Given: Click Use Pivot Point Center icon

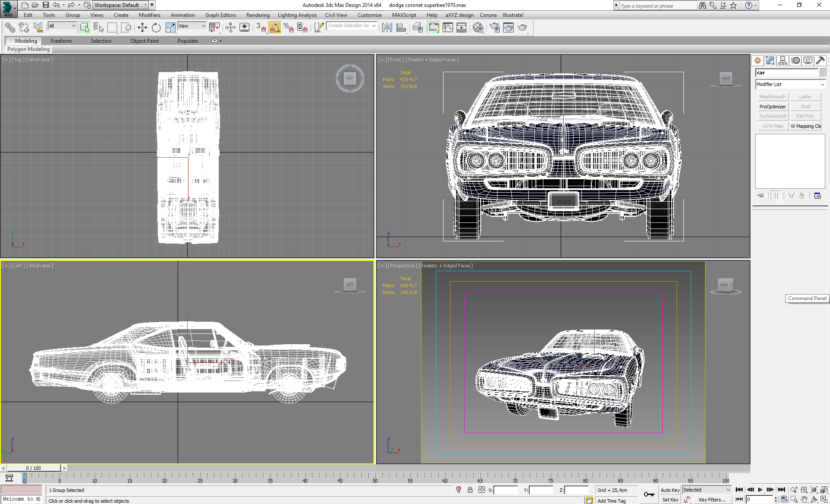Looking at the screenshot, I should (x=214, y=28).
